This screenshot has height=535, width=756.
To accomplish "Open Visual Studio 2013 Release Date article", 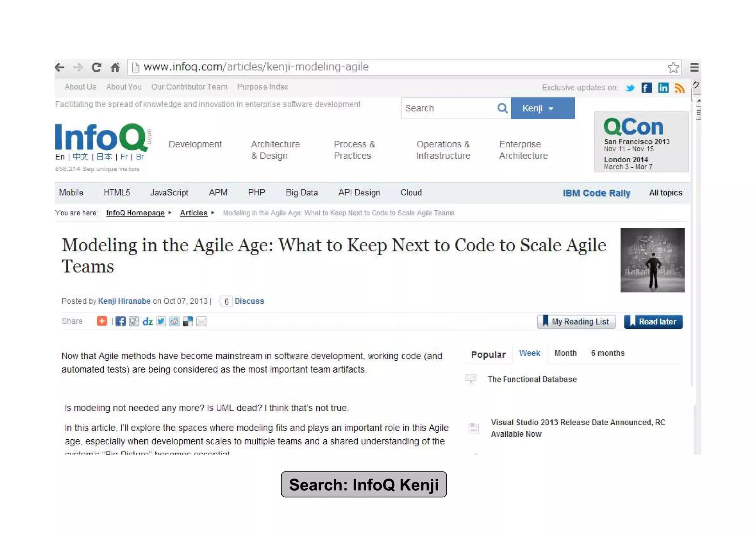I will [578, 428].
